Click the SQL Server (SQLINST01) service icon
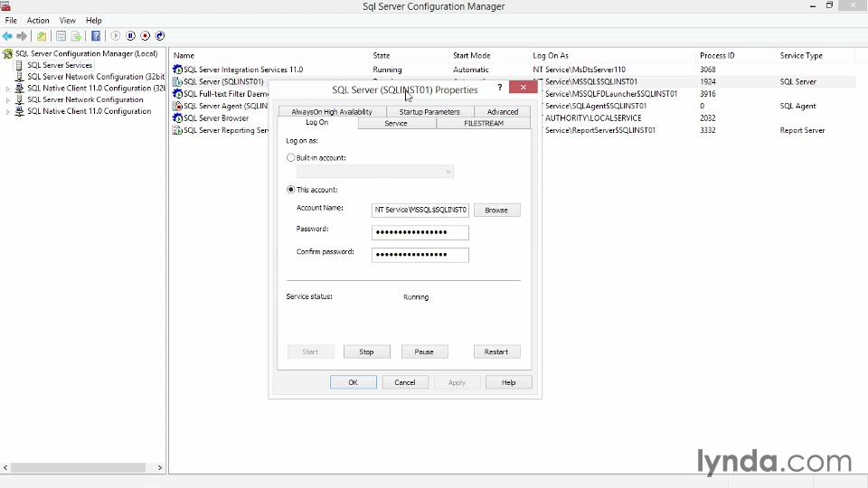Image resolution: width=868 pixels, height=488 pixels. coord(177,82)
